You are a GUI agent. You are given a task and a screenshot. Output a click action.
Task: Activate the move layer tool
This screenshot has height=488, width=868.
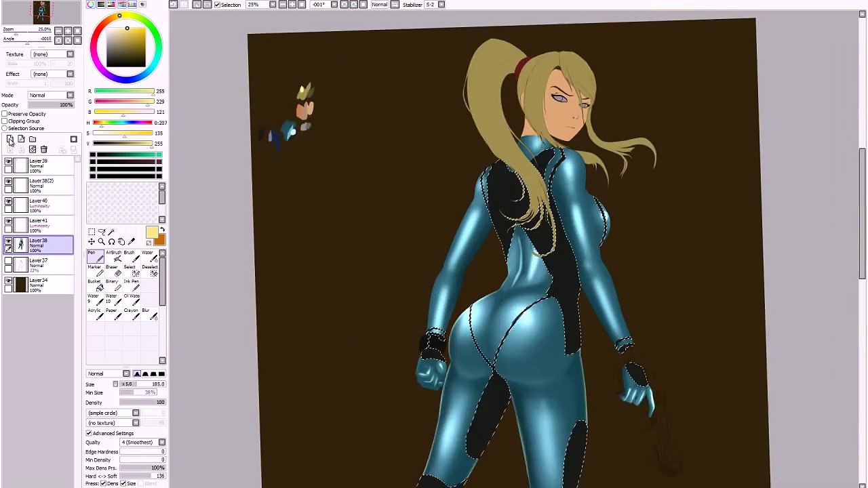92,242
